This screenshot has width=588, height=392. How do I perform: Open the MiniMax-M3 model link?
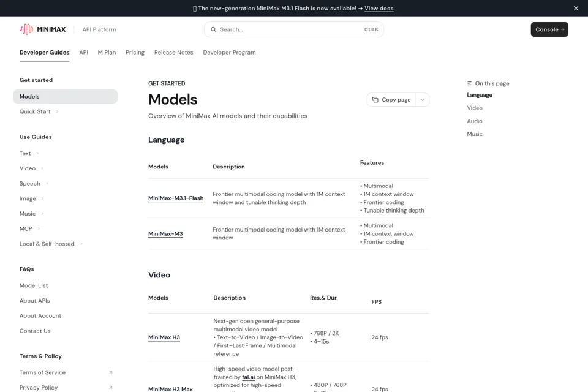point(165,234)
